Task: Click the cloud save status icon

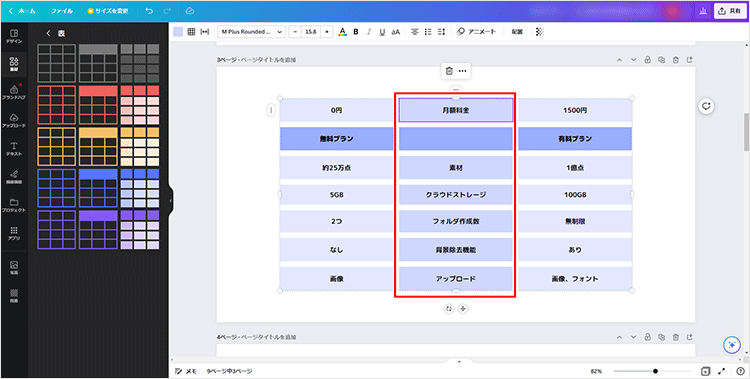Action: pyautogui.click(x=189, y=11)
